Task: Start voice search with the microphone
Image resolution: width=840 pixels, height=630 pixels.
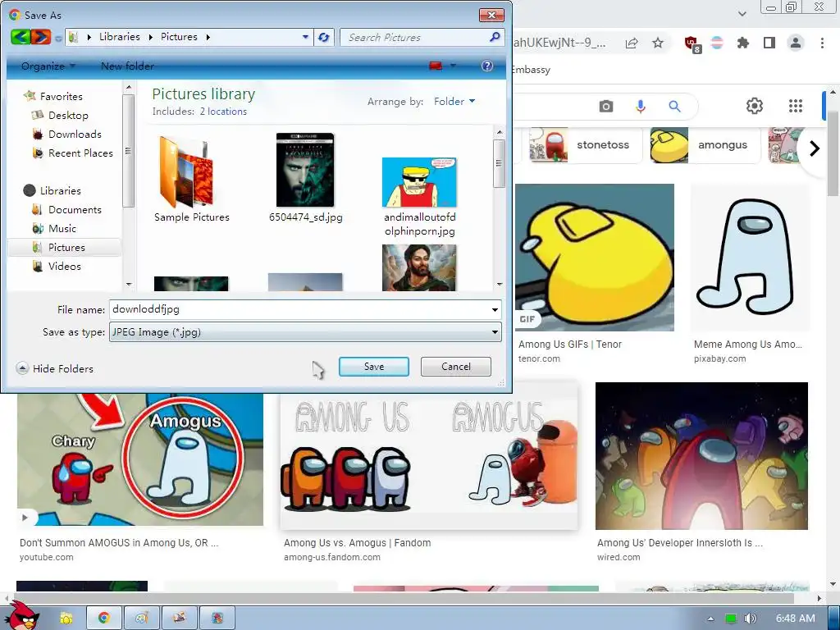Action: (640, 106)
